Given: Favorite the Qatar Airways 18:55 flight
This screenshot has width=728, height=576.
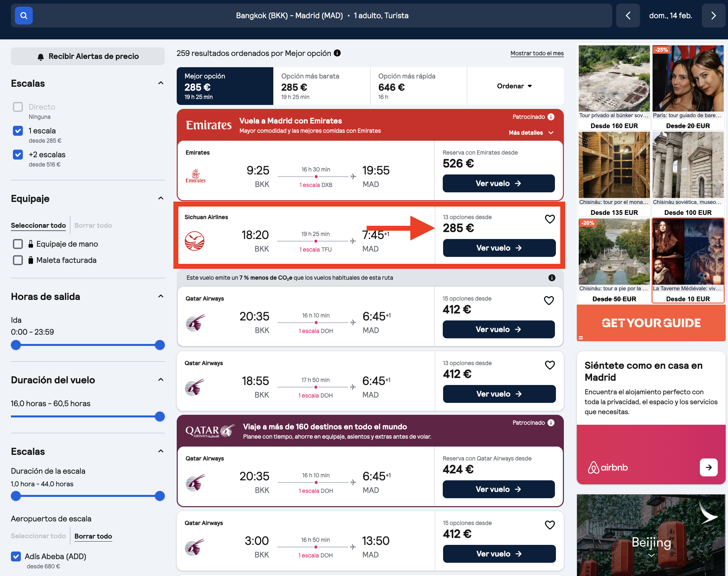Looking at the screenshot, I should 550,365.
